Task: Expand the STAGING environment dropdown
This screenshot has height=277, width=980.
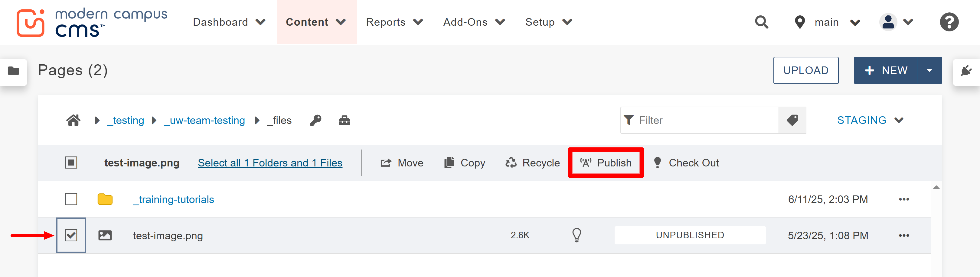Action: (871, 120)
